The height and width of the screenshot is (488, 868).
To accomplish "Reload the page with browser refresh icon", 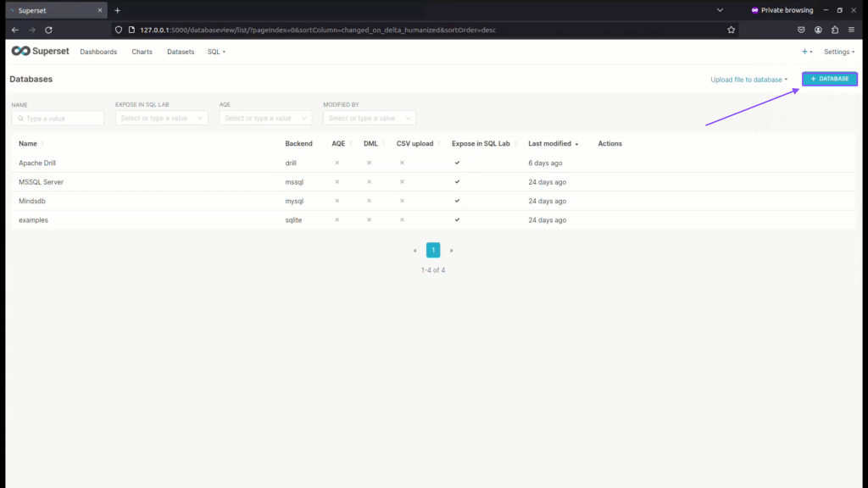I will [48, 30].
